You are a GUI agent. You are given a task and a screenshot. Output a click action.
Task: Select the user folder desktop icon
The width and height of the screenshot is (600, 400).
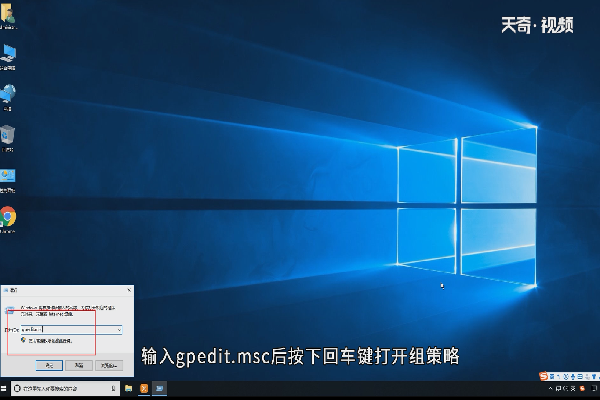point(8,16)
